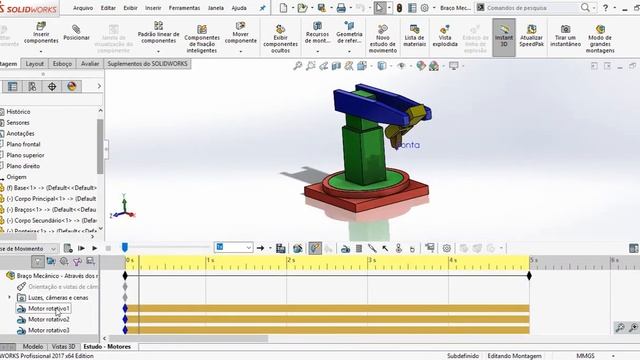The image size is (640, 360).
Task: Click Exibir componentes ocultos button
Action: 280,38
